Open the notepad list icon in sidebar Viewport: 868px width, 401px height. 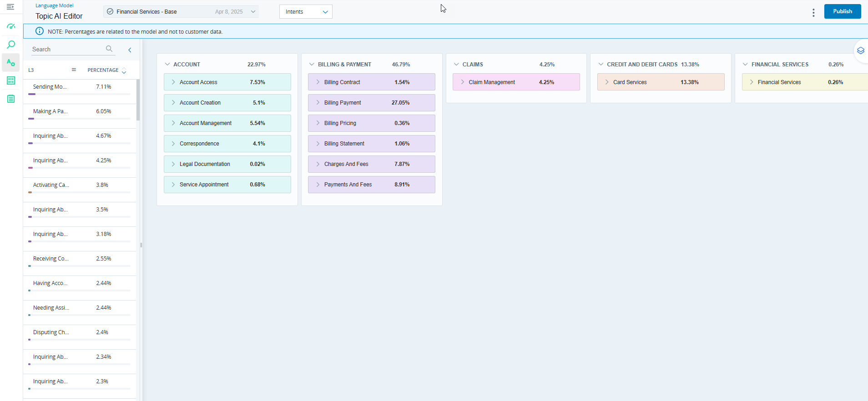11,99
